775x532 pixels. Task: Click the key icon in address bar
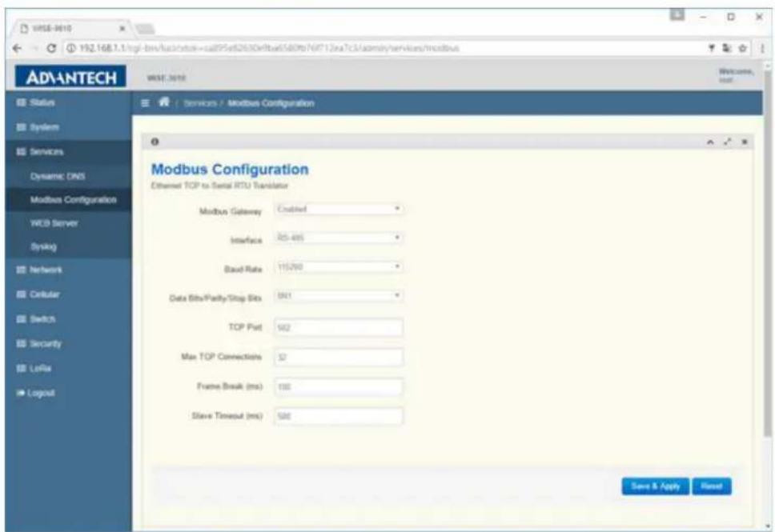coord(712,49)
